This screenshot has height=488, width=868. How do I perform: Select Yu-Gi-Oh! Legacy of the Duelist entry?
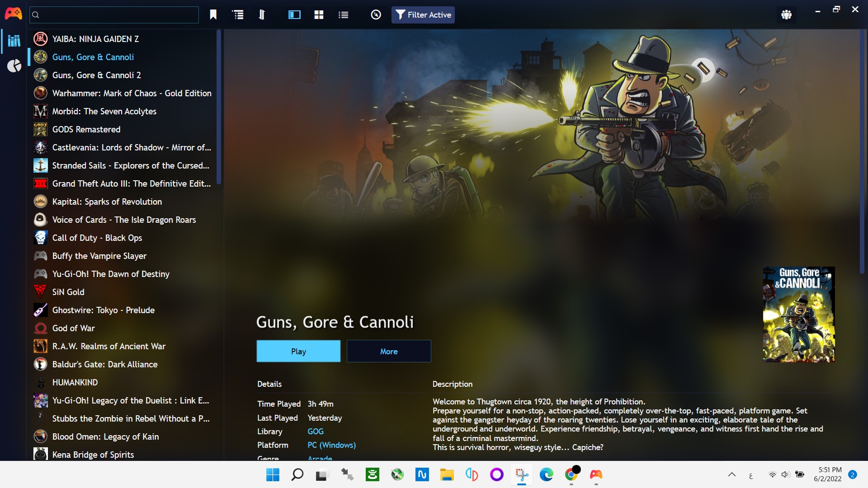[122, 400]
